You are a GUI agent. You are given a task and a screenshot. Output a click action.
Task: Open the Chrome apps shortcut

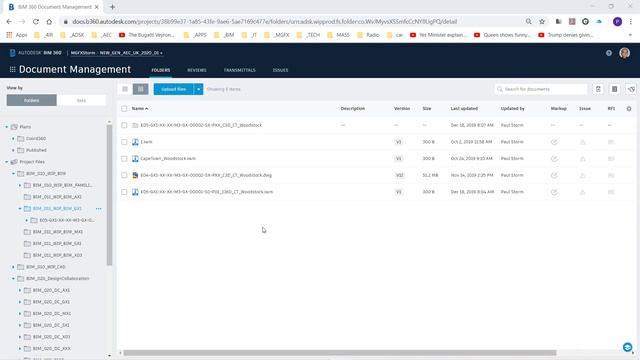tap(16, 35)
